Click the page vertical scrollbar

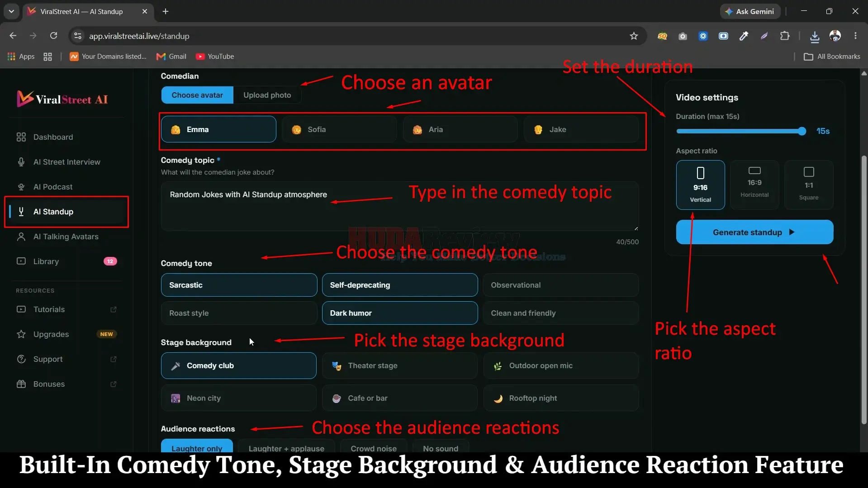(864, 289)
